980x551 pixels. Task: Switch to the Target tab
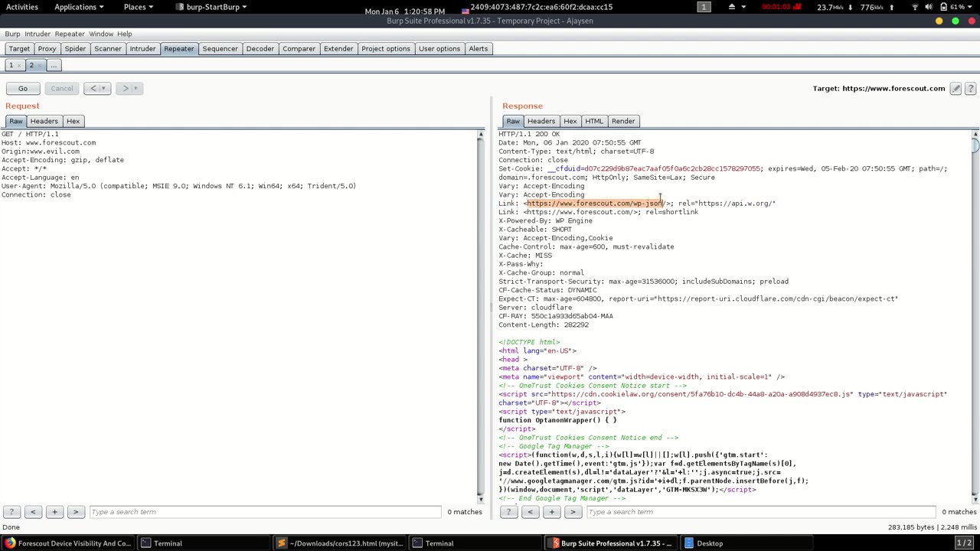(19, 49)
